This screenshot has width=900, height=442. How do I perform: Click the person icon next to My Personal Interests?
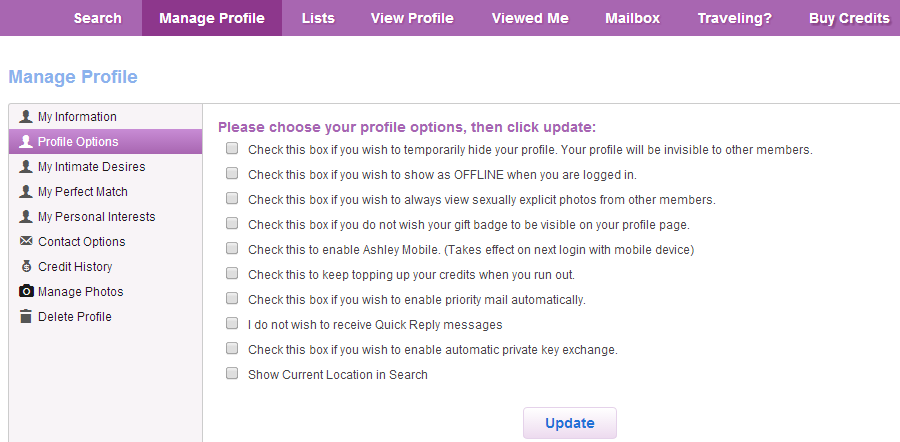click(x=26, y=216)
